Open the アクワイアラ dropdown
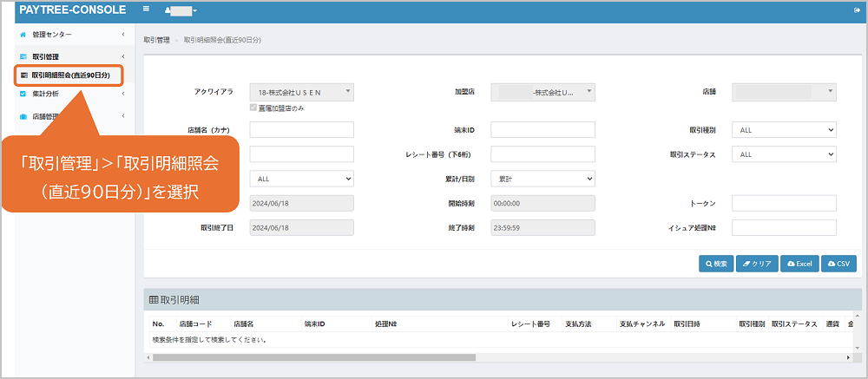Image resolution: width=868 pixels, height=379 pixels. tap(301, 92)
